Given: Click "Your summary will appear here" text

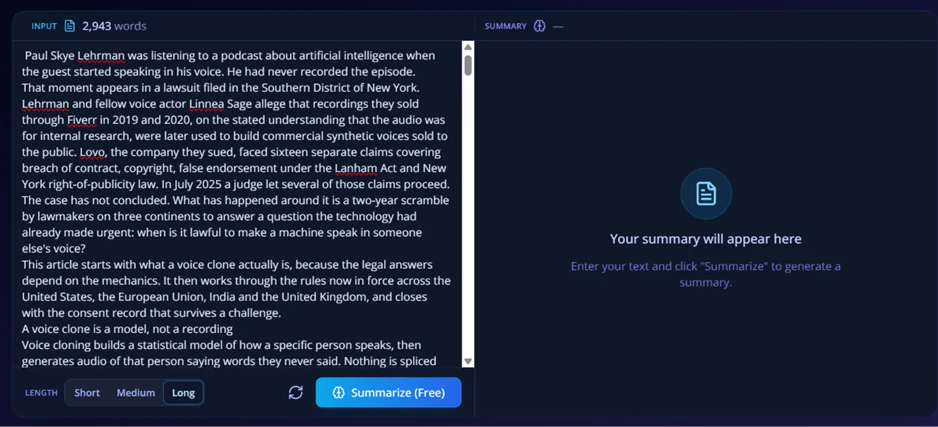Looking at the screenshot, I should pos(705,239).
